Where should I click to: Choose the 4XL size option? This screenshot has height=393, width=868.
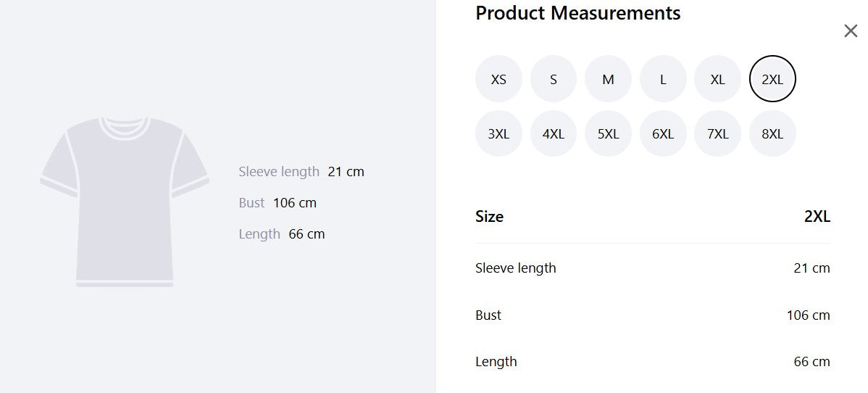coord(553,133)
